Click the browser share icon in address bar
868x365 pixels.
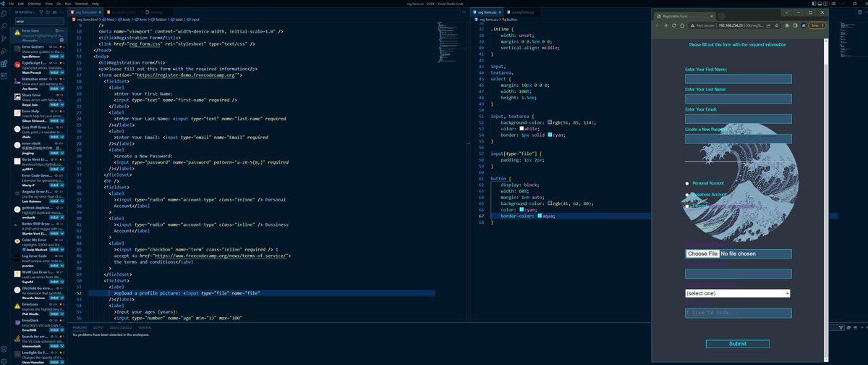pyautogui.click(x=768, y=25)
